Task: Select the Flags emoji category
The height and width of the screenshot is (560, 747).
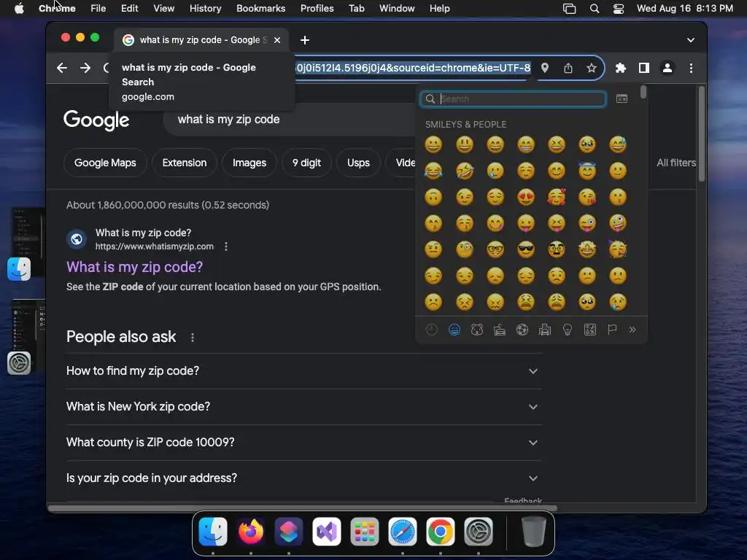Action: coord(612,330)
